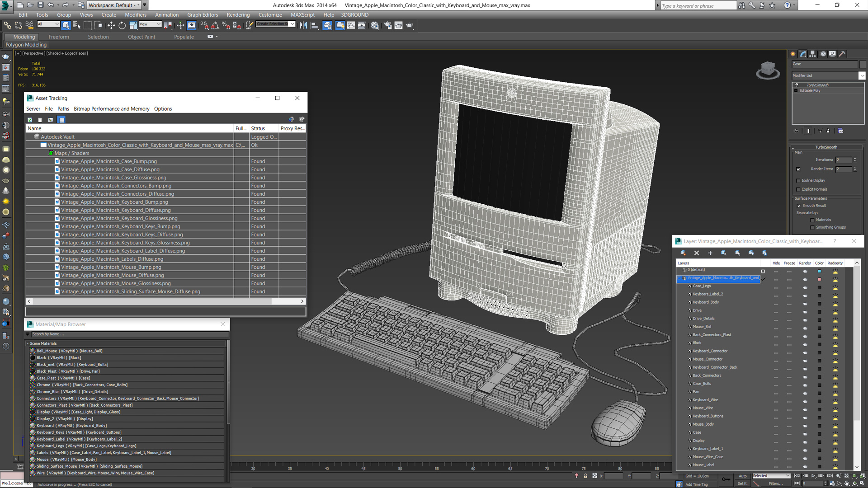868x488 pixels.
Task: Choose the Select and Move tool
Action: pos(111,25)
